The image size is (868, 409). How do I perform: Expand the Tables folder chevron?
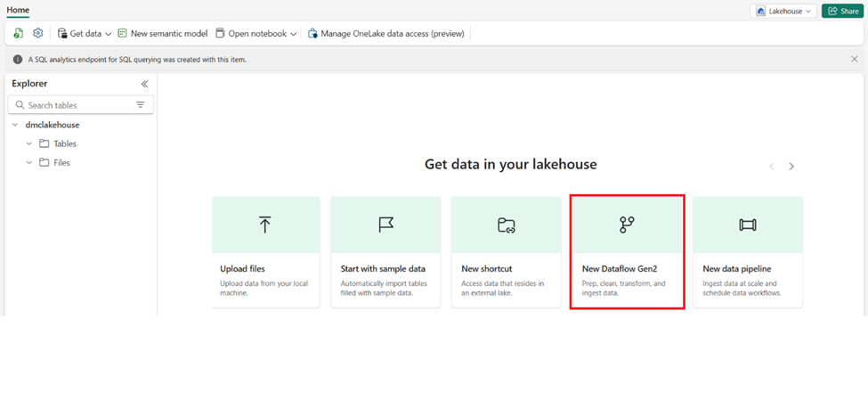pos(29,143)
